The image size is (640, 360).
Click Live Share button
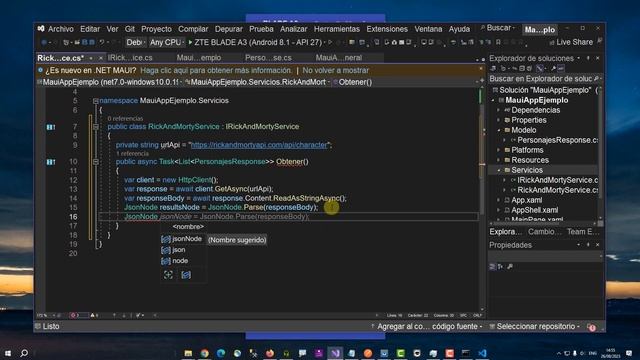[x=571, y=42]
